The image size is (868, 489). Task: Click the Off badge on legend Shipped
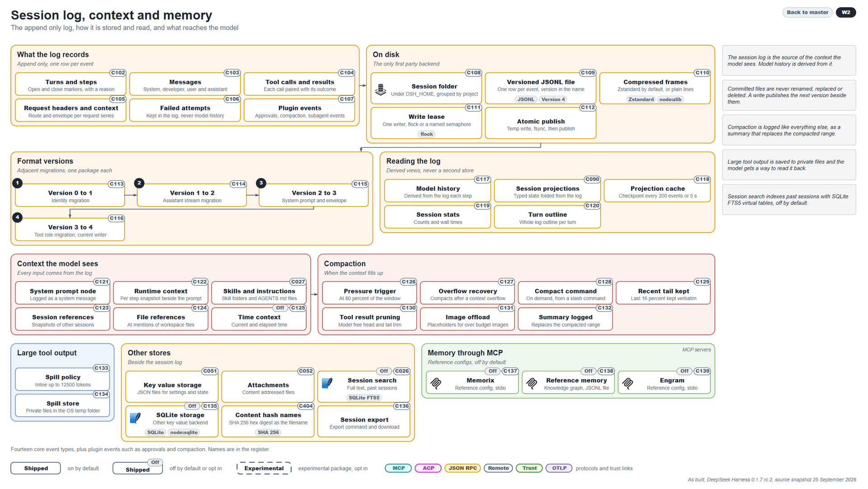(155, 462)
